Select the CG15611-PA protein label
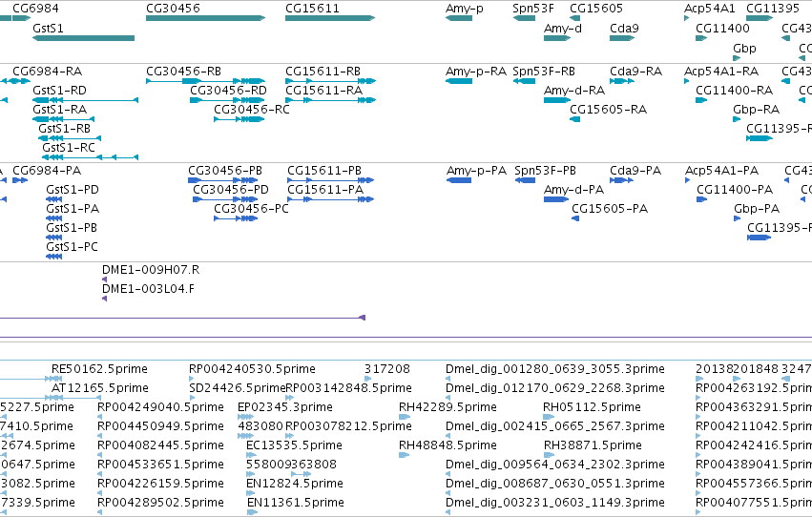The height and width of the screenshot is (517, 812). coord(325,190)
